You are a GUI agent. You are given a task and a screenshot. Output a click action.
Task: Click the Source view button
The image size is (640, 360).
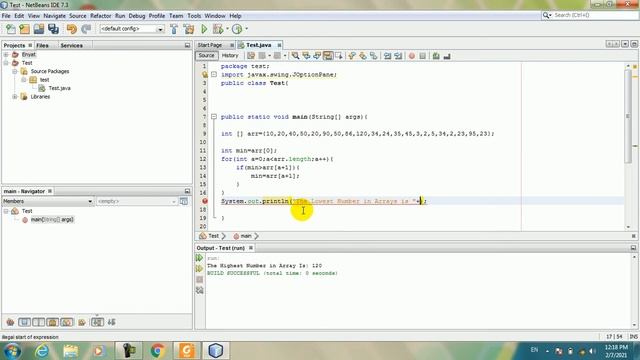(x=207, y=56)
